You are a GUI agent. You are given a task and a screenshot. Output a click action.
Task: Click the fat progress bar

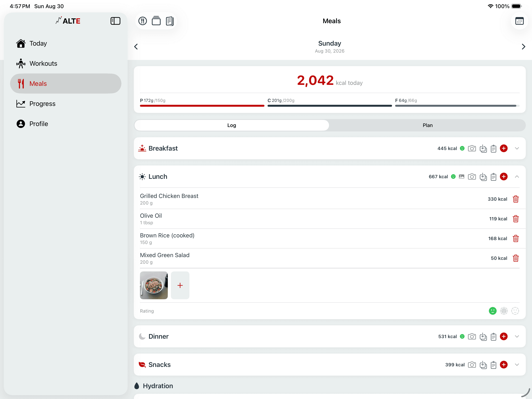point(457,106)
